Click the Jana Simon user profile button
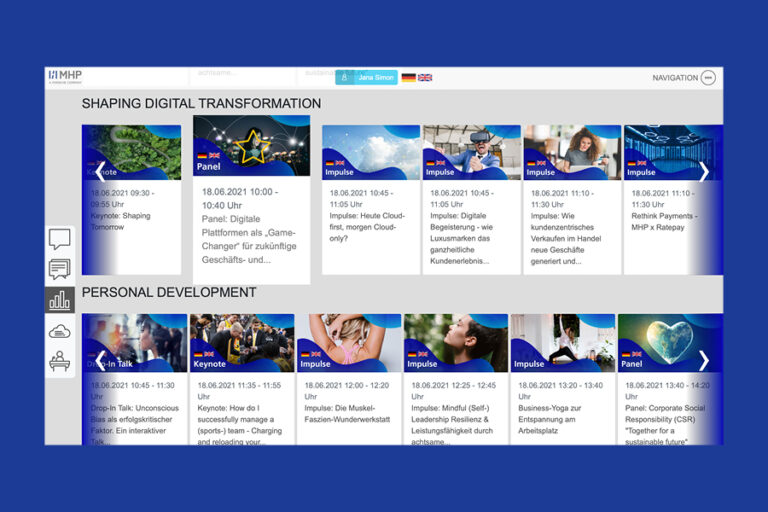768x512 pixels. 366,77
